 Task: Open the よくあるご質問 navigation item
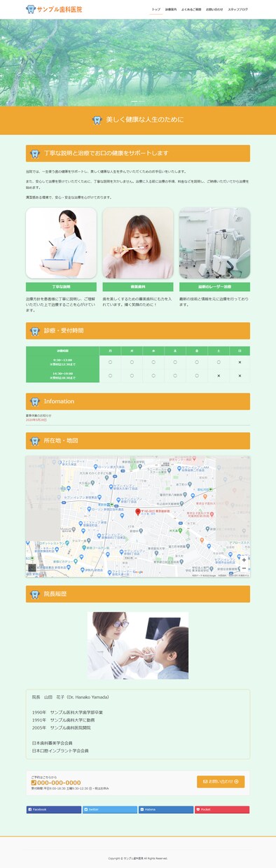point(191,10)
